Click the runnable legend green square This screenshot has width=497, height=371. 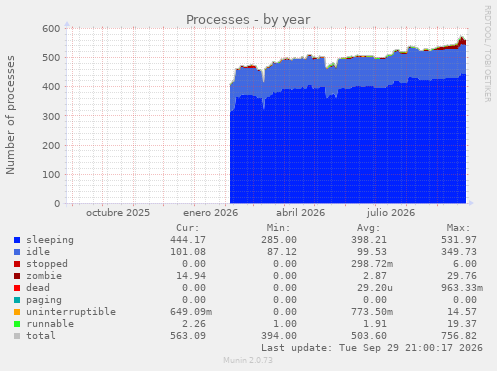pyautogui.click(x=17, y=324)
